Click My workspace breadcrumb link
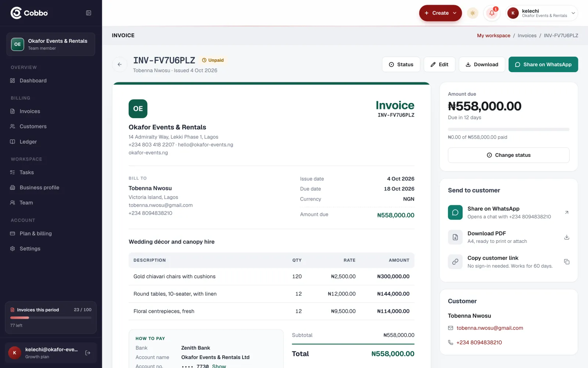Screen dimensions: 588x368 494,36
